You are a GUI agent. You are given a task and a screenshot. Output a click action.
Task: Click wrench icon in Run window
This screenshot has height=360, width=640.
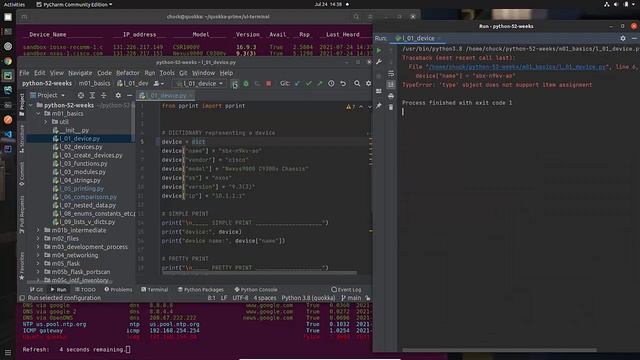click(x=379, y=62)
